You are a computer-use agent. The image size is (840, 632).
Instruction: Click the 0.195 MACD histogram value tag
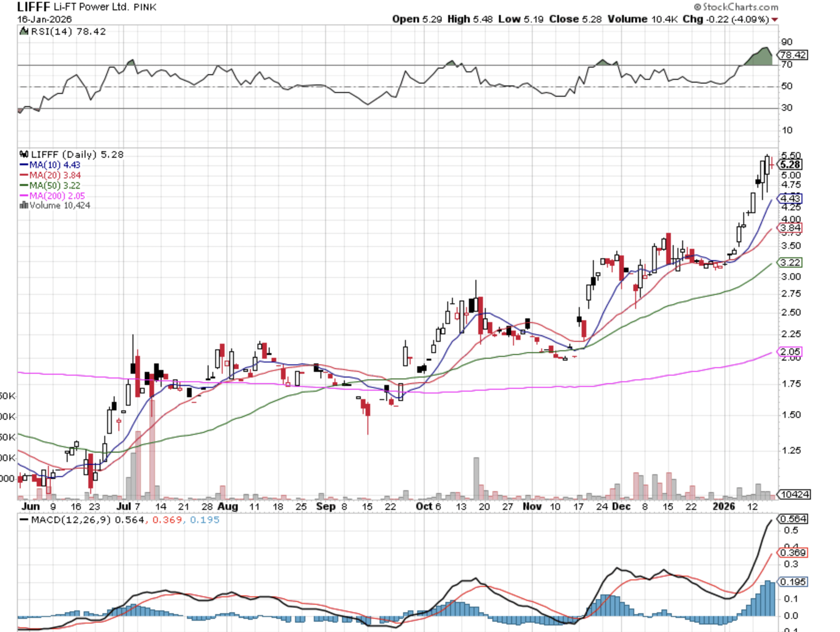coord(793,582)
